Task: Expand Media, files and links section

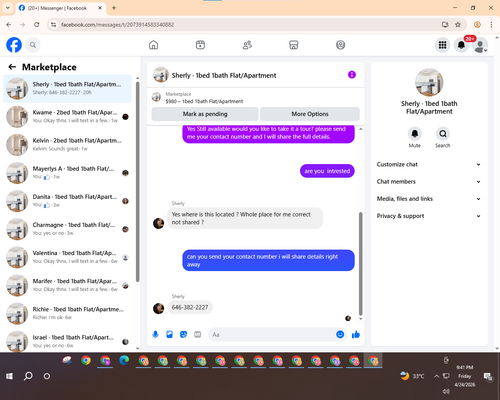Action: click(x=429, y=199)
